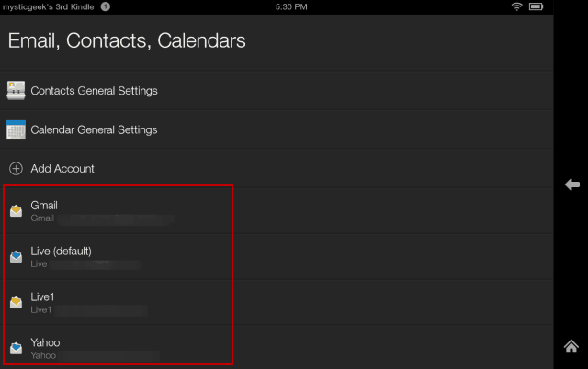Screen dimensions: 588x369
Task: Click the calendar icon
Action: pyautogui.click(x=16, y=129)
